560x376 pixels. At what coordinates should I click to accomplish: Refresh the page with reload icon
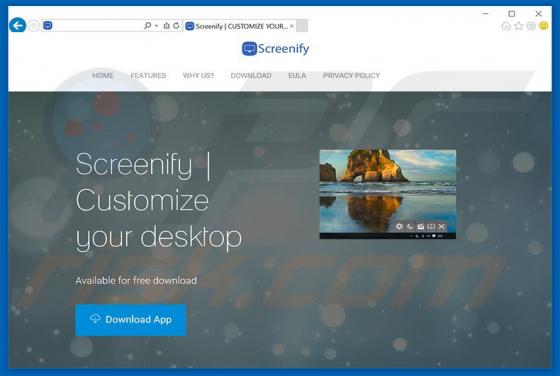176,25
